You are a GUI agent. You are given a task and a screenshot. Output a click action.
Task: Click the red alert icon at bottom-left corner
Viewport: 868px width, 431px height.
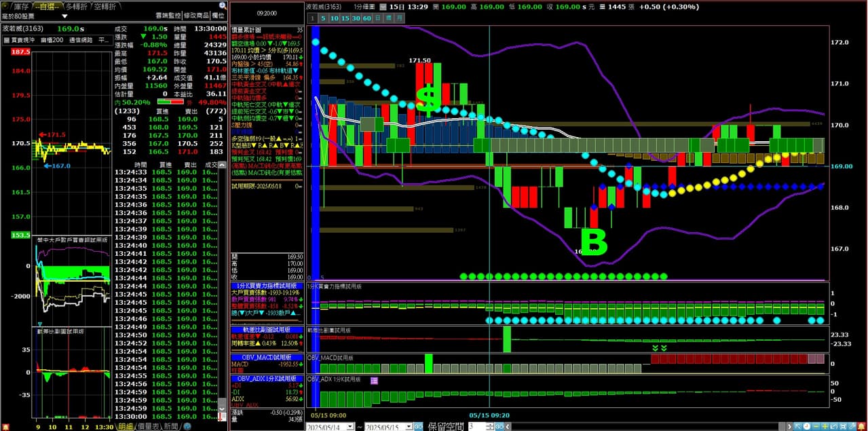[6, 426]
